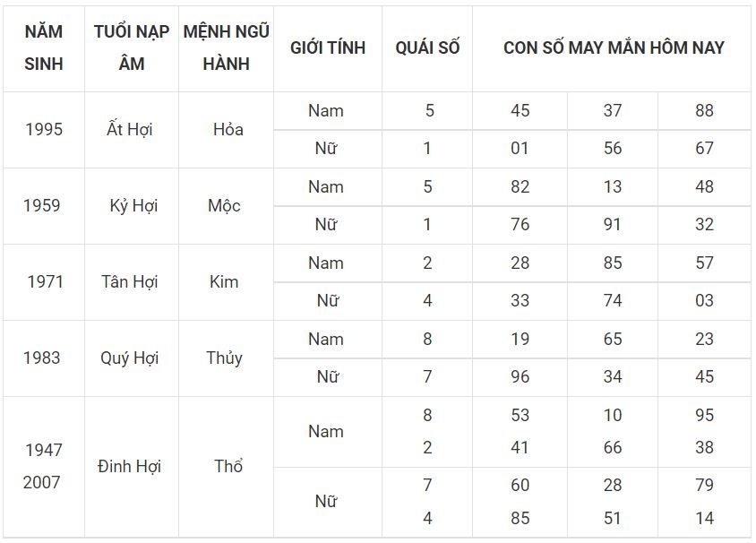Click the MỆNH NGŨ HÀNH header
This screenshot has width=756, height=543.
coord(226,47)
